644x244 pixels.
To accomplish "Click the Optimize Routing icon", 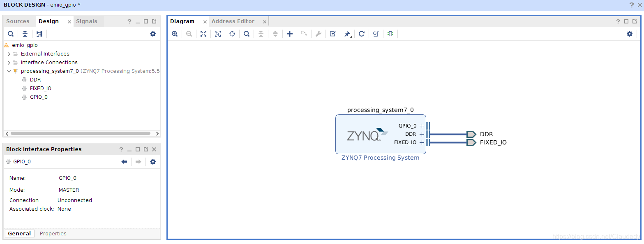I will [x=376, y=34].
